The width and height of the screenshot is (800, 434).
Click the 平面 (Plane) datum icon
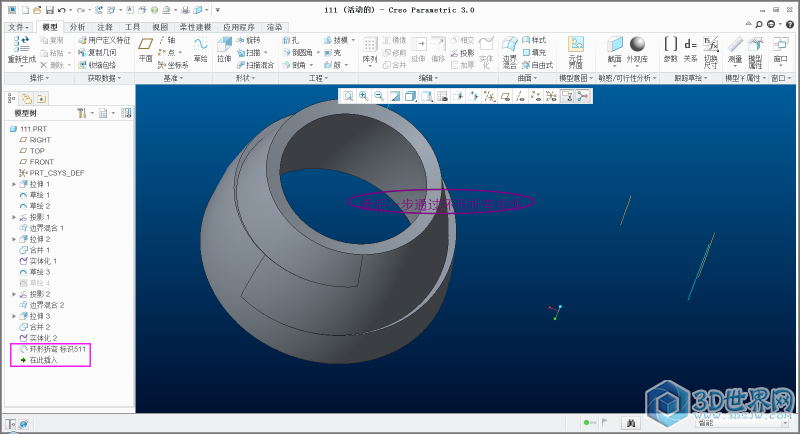tap(146, 47)
